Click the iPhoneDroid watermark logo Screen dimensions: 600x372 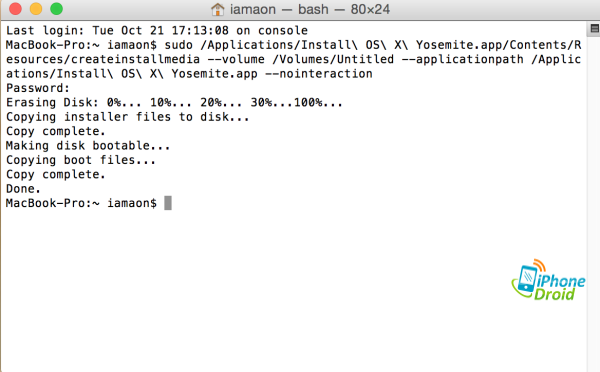pyautogui.click(x=548, y=280)
